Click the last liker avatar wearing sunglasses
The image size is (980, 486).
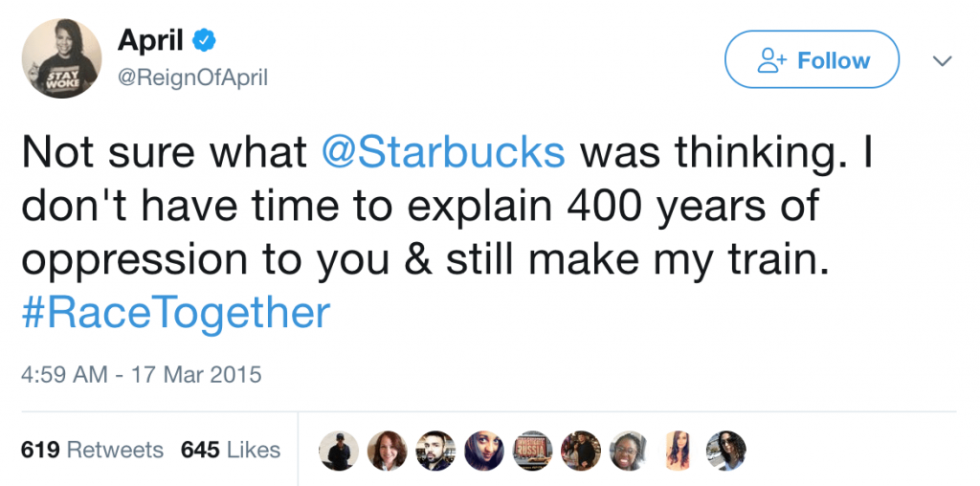724,450
